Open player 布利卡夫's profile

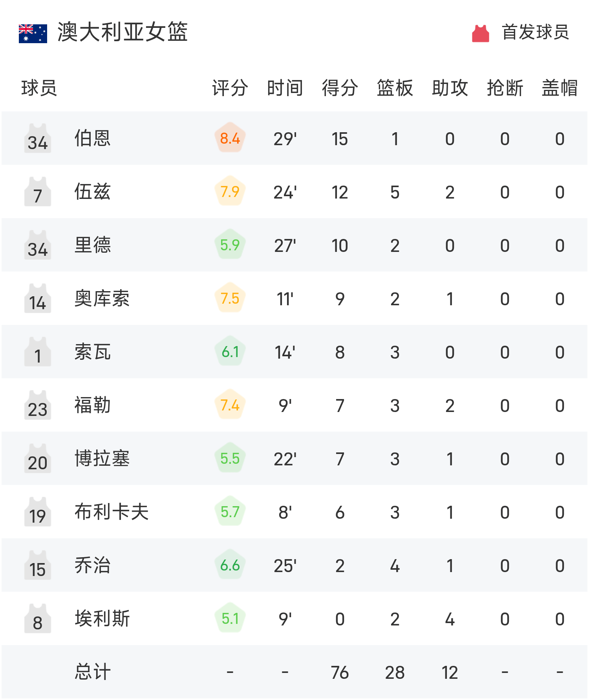112,512
